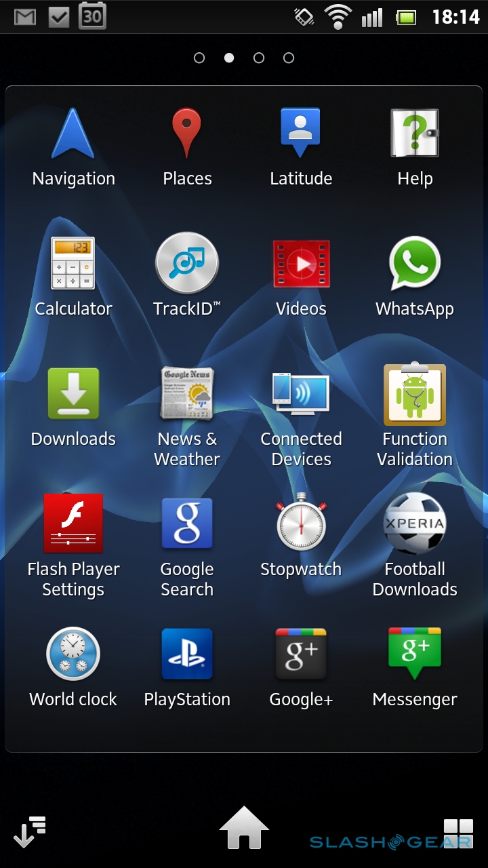Tap the grid view icon in bottom bar

pyautogui.click(x=458, y=833)
